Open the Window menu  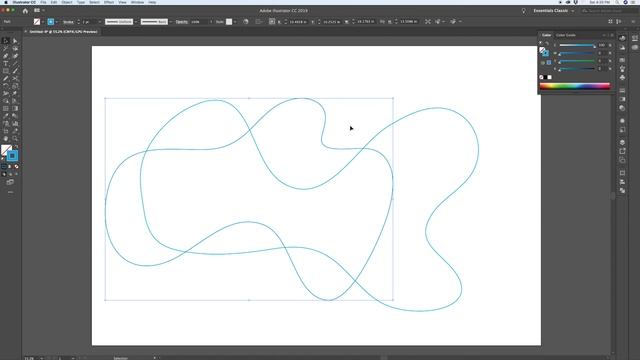tap(137, 2)
